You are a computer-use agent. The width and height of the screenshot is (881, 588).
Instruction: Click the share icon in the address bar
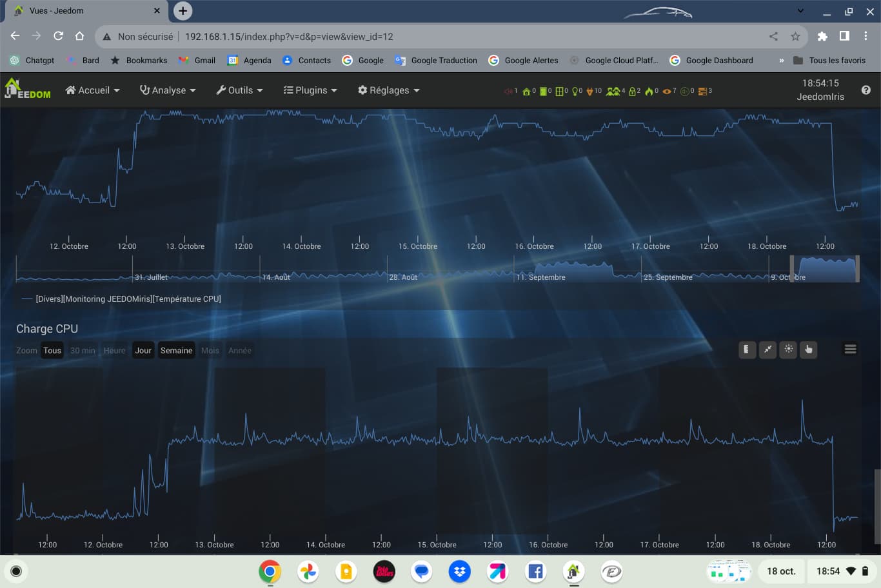[x=773, y=36]
